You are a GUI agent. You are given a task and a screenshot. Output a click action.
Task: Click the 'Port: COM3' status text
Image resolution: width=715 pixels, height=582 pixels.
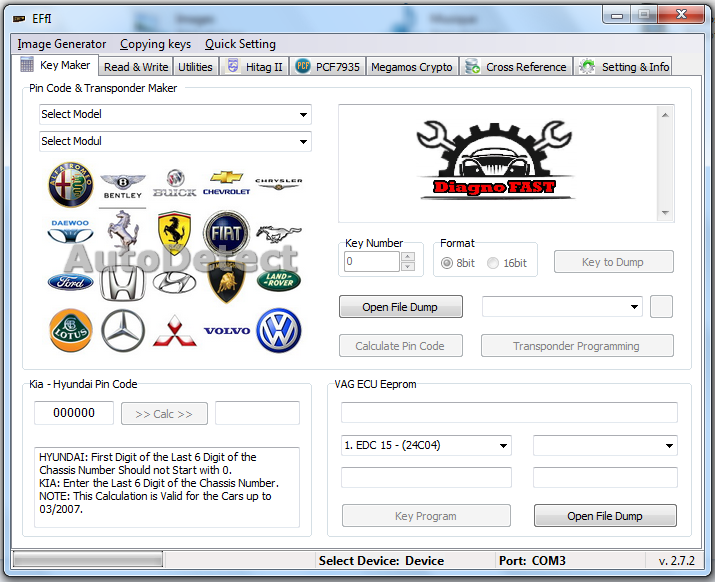coord(532,561)
